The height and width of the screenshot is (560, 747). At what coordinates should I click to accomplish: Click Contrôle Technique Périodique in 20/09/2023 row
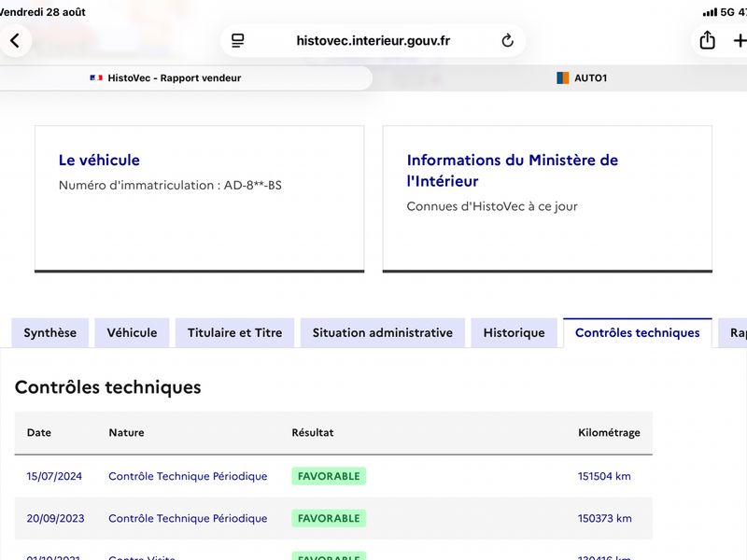188,518
